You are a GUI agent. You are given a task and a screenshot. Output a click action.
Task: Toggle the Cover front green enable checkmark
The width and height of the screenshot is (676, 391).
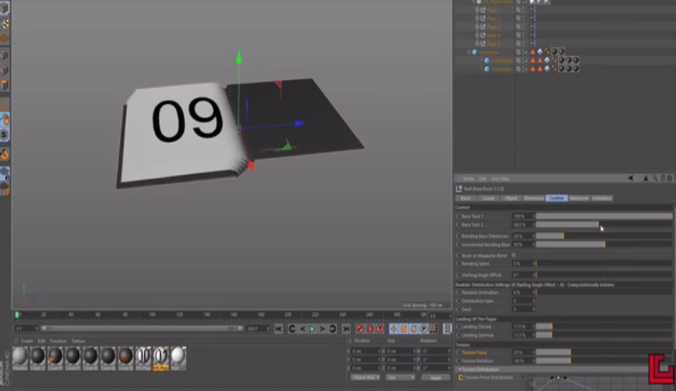525,61
